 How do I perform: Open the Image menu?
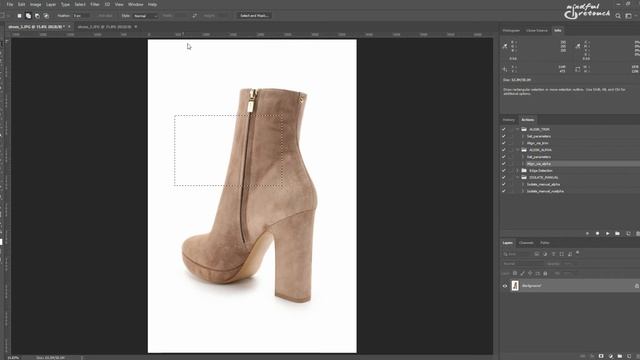click(x=36, y=4)
